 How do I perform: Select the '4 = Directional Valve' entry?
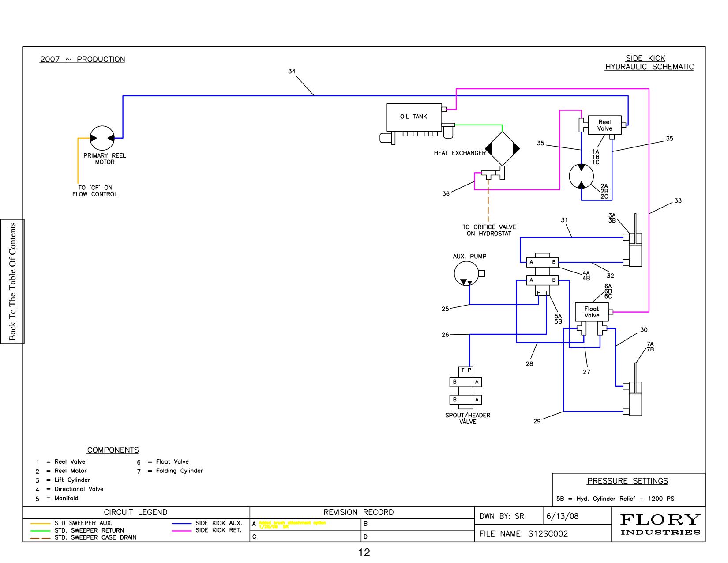70,489
